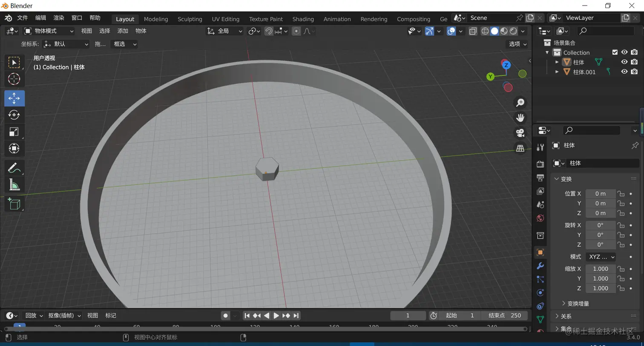This screenshot has height=346, width=644.
Task: Open the Object Constraints properties tab
Action: tap(540, 306)
